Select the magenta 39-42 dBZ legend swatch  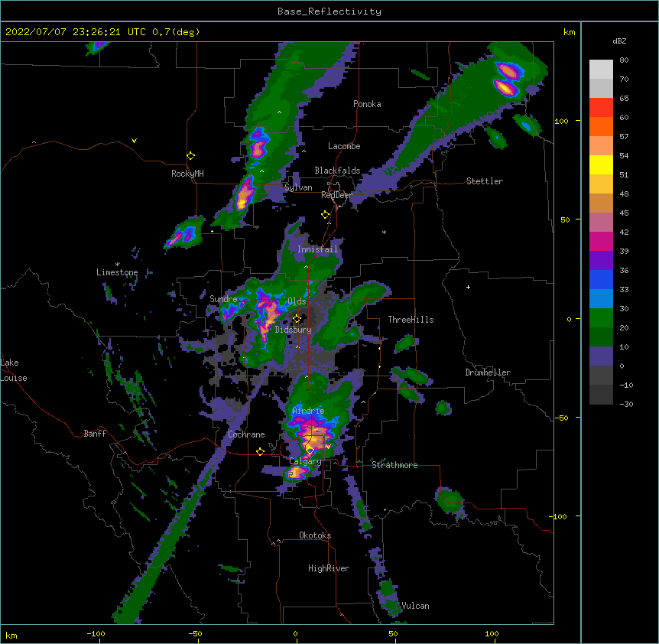point(601,241)
